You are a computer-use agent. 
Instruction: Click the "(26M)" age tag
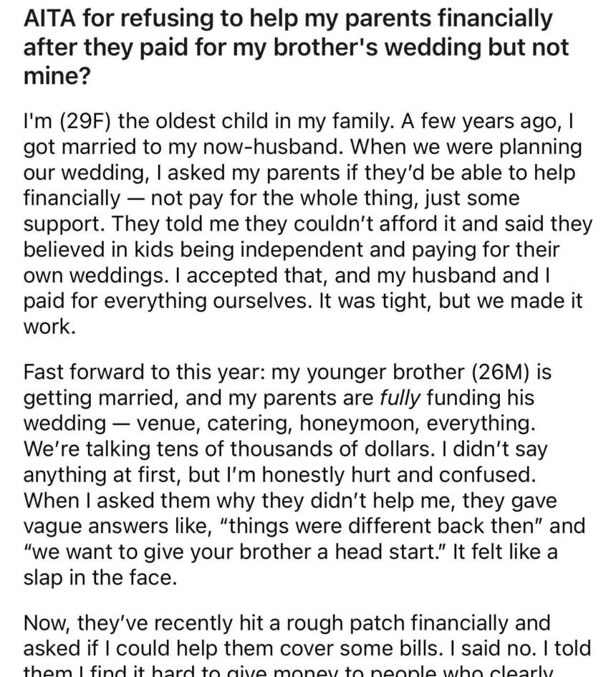click(447, 373)
